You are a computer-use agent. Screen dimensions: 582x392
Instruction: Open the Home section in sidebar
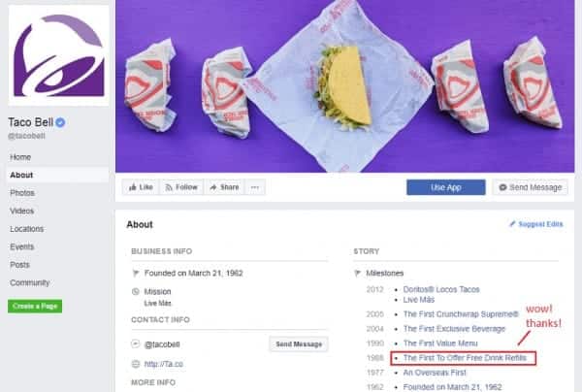(x=20, y=157)
